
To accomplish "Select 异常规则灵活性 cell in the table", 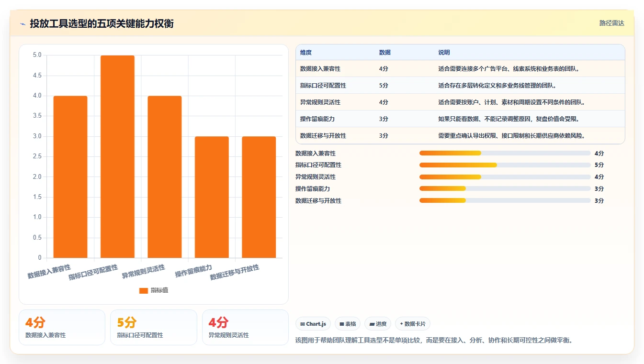I will click(320, 102).
